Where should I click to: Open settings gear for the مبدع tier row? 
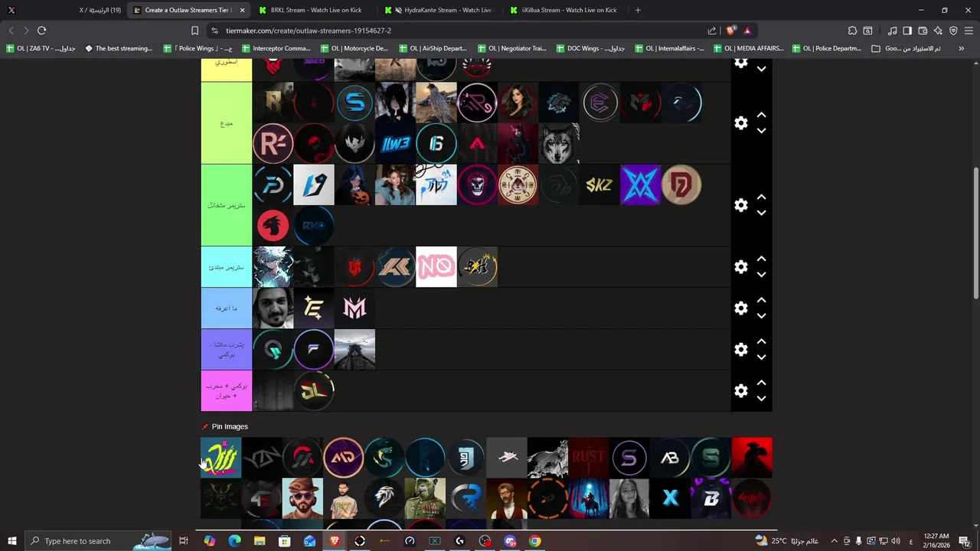740,123
